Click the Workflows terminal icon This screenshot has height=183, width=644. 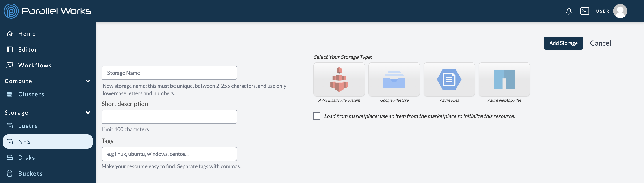point(10,65)
